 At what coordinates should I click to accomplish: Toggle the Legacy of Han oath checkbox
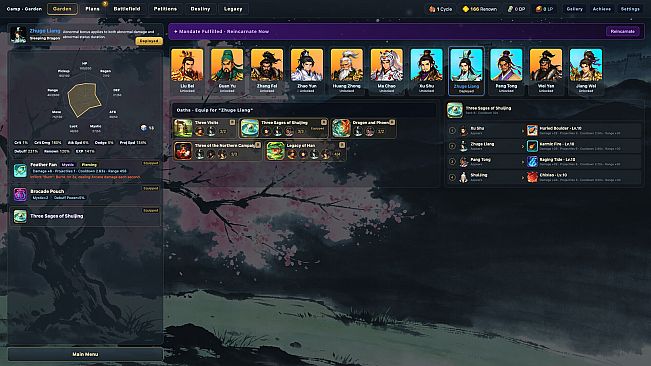coord(342,145)
